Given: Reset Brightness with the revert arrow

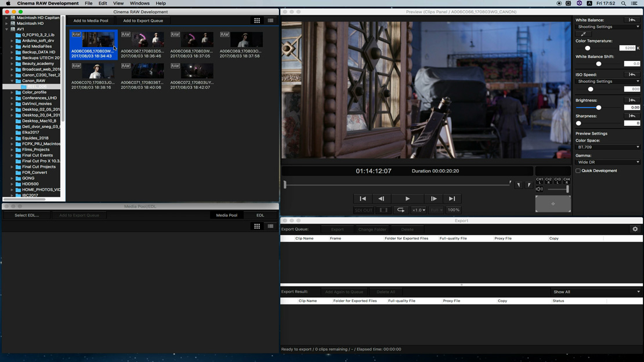Looking at the screenshot, I should coord(632,100).
